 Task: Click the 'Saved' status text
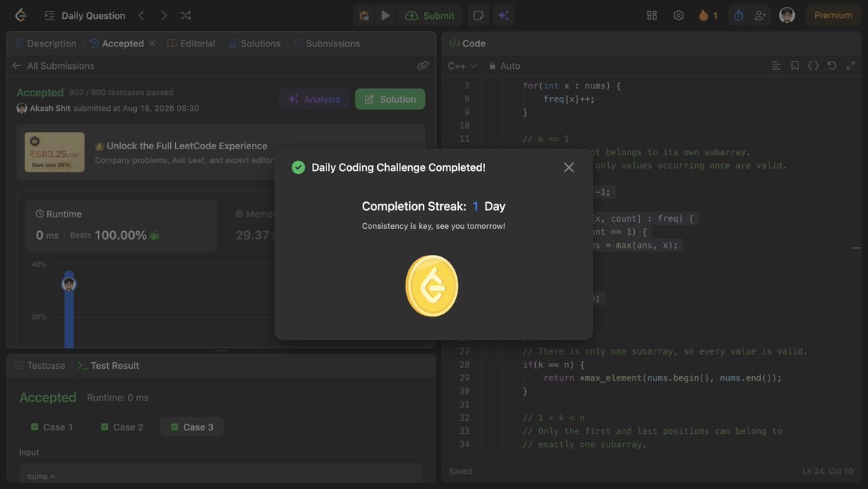[460, 472]
